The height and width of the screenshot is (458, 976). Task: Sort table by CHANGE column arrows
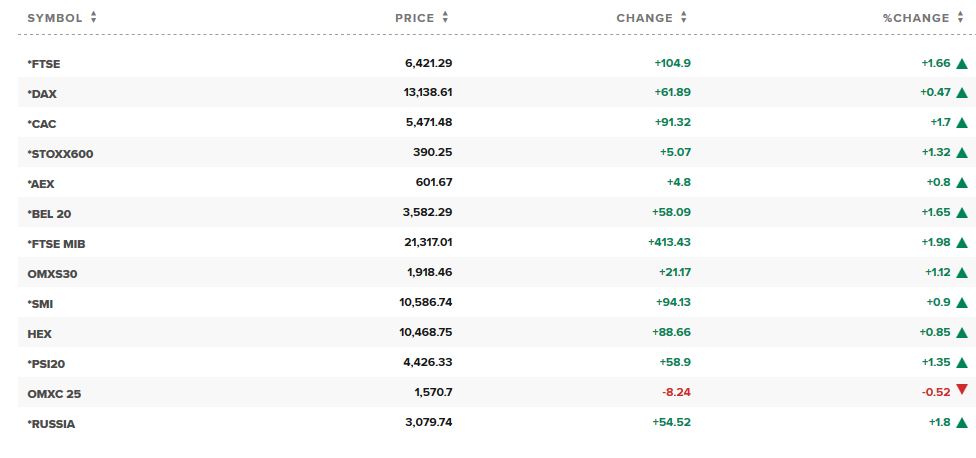click(x=683, y=17)
